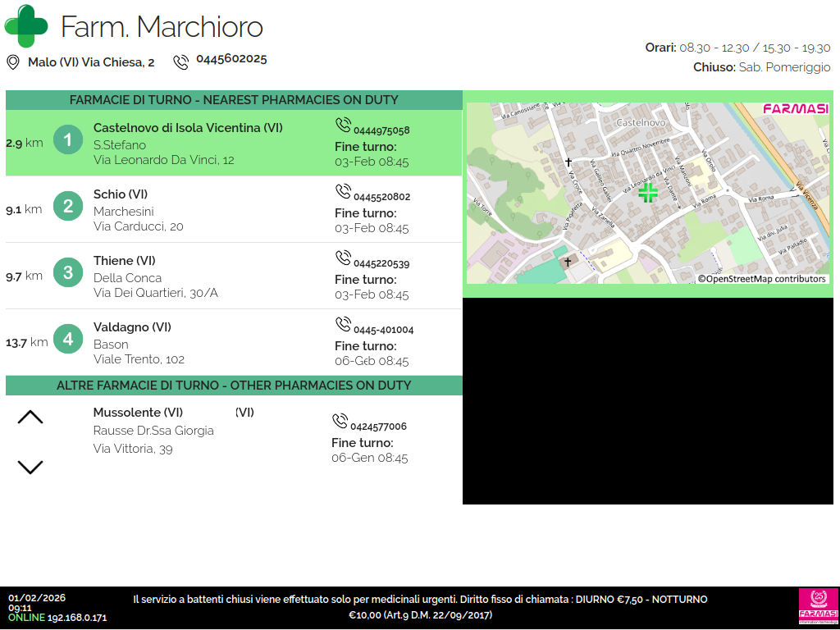Click the phone icon for Schio pharmacy
Screen dimensions: 840x630
tap(343, 191)
